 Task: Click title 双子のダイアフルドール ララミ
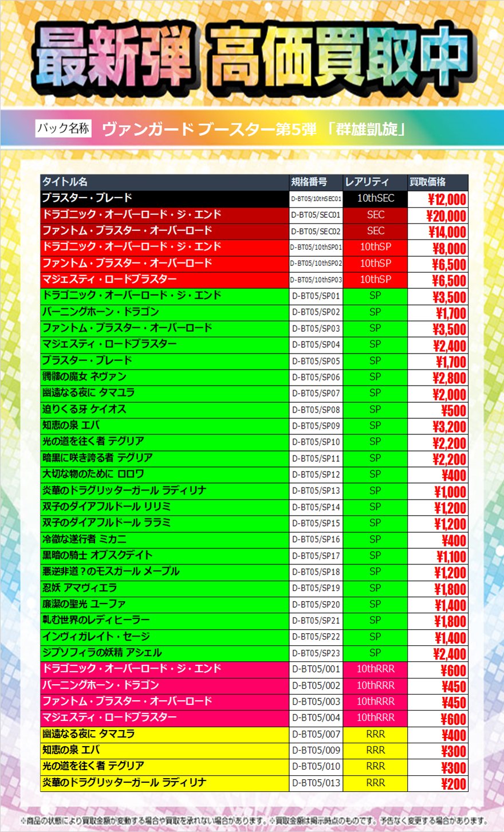107,523
